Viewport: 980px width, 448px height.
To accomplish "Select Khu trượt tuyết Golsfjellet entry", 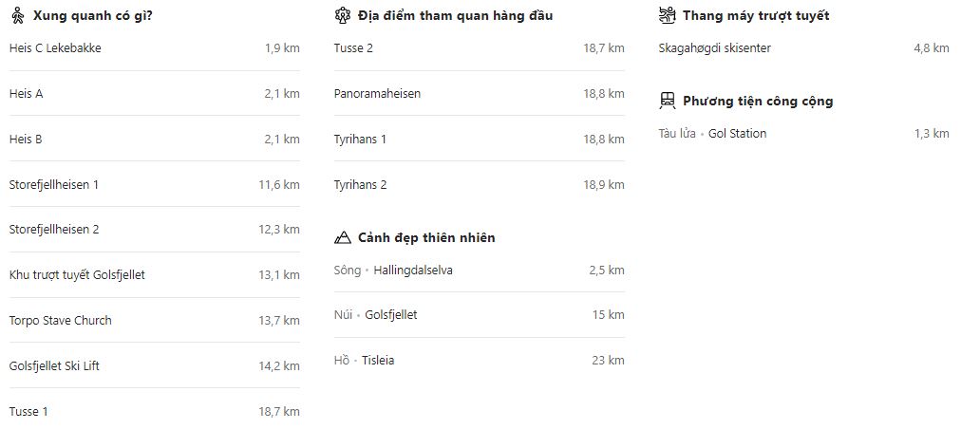I will (77, 275).
